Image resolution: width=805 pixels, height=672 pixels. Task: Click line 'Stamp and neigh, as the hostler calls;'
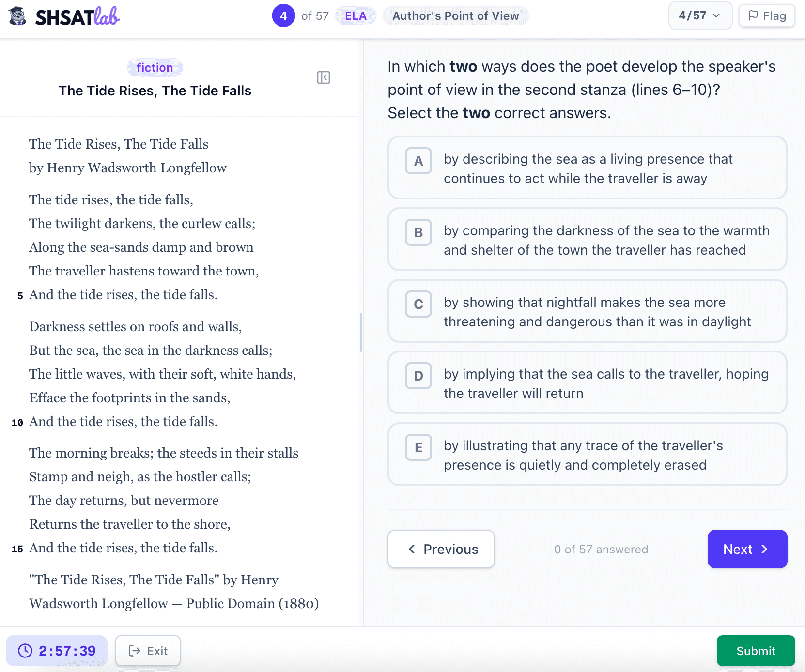coord(140,476)
